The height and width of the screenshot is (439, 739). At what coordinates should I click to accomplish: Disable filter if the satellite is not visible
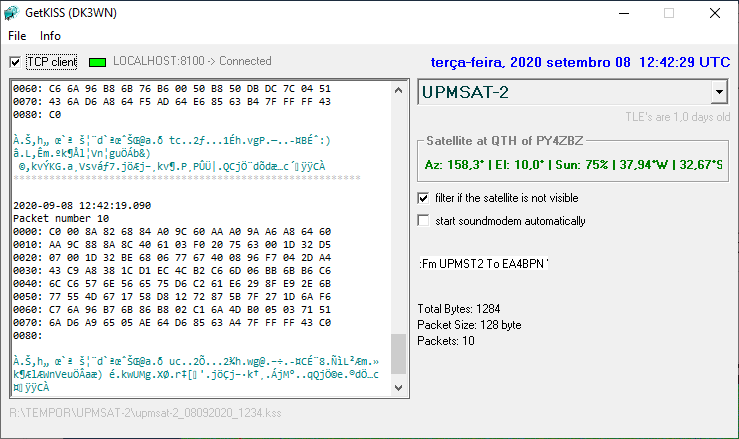423,198
